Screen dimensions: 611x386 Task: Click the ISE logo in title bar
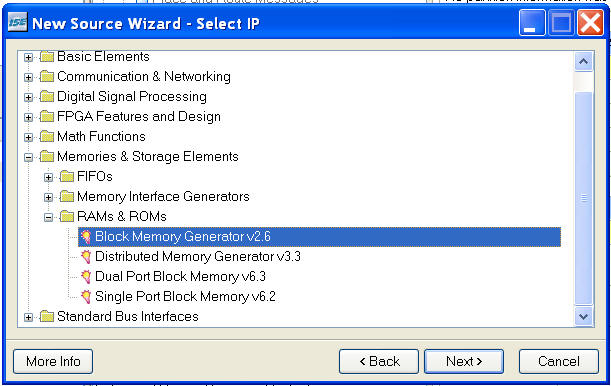[18, 22]
